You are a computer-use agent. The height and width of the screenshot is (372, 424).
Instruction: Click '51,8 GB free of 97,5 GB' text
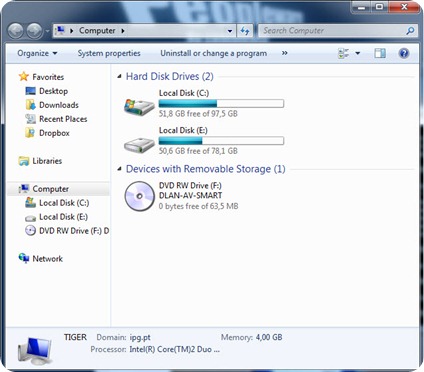(198, 114)
